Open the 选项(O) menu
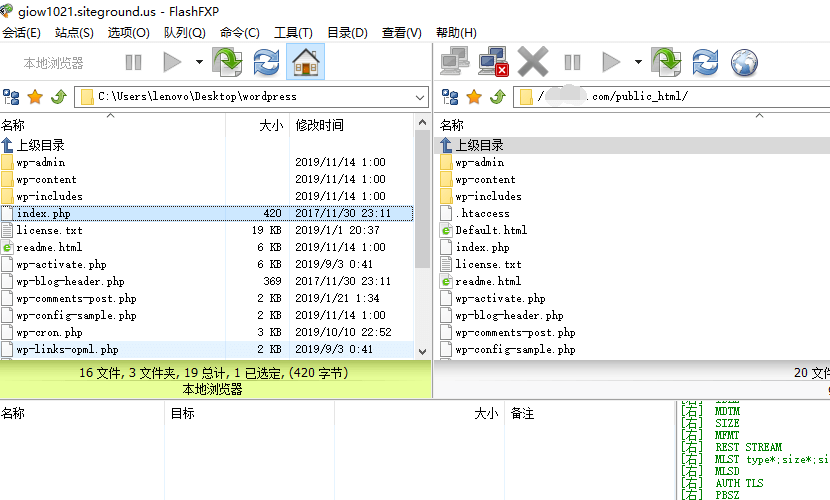The height and width of the screenshot is (500, 830). pos(129,33)
